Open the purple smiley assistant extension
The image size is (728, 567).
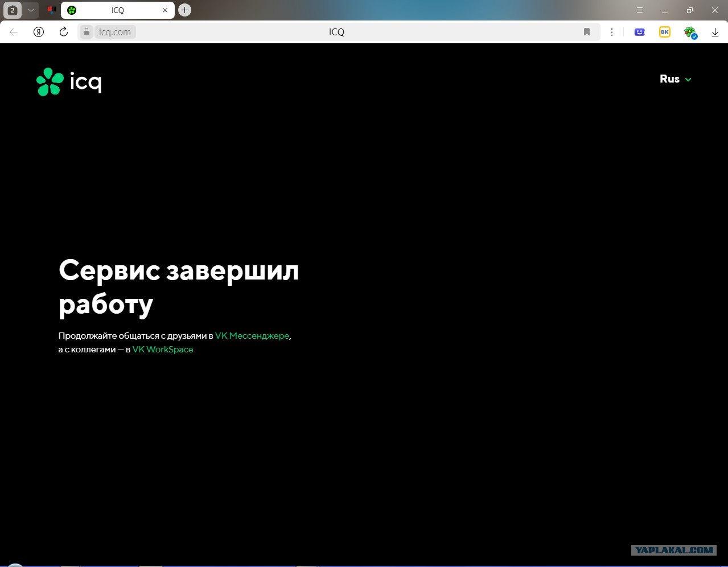(x=640, y=32)
